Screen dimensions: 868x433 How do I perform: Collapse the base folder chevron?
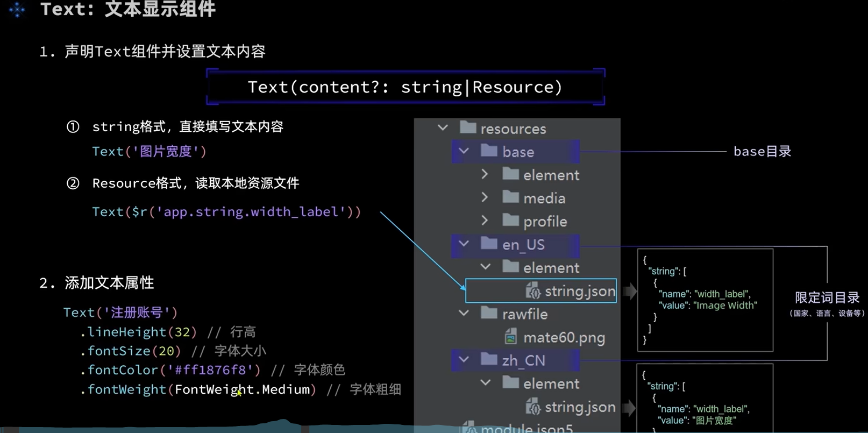coord(464,151)
